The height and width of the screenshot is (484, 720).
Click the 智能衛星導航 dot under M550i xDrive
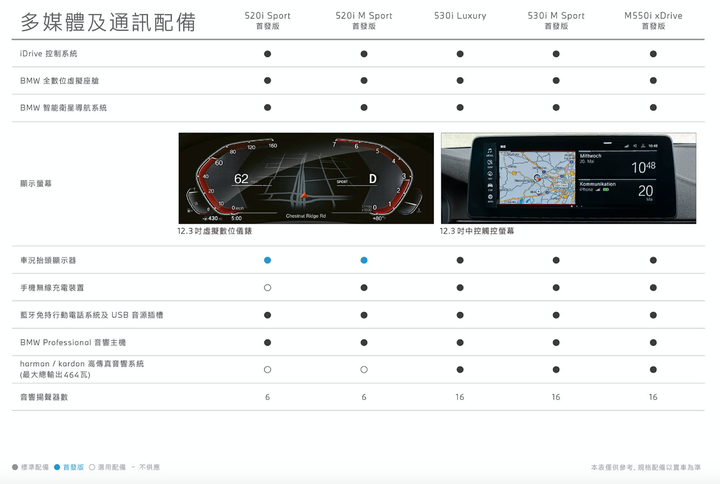[653, 108]
